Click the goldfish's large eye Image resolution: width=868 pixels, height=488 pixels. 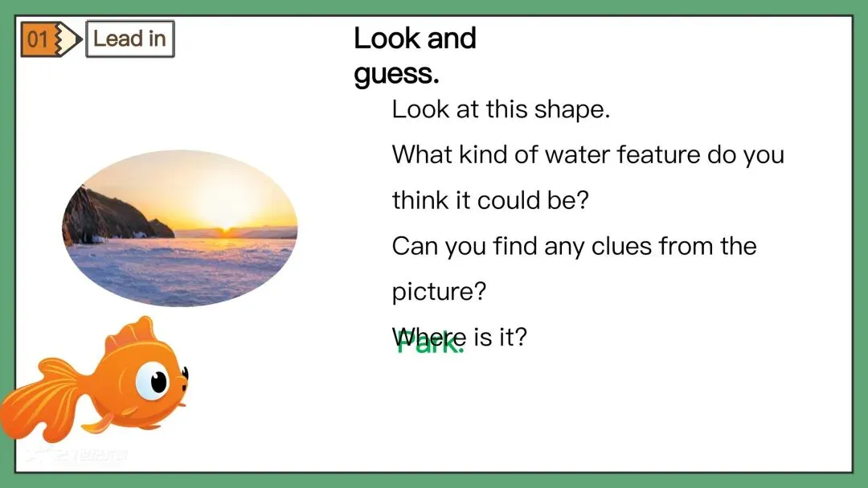154,379
